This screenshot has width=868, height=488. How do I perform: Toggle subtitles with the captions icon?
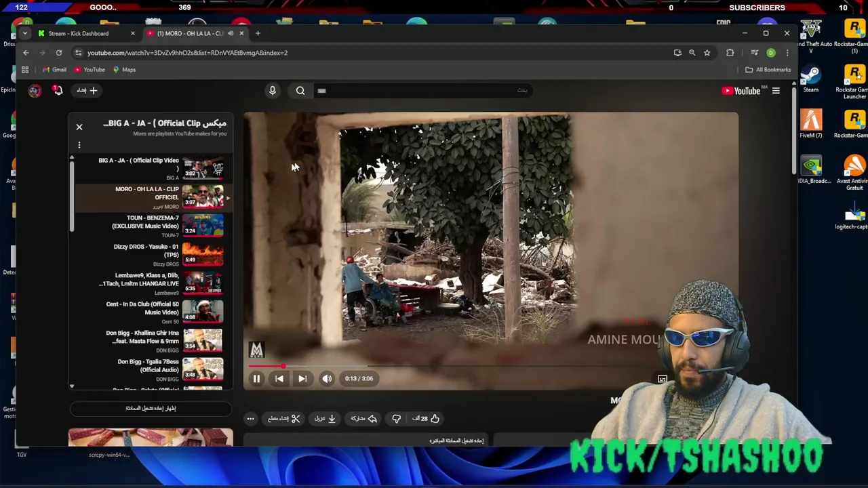tap(663, 379)
